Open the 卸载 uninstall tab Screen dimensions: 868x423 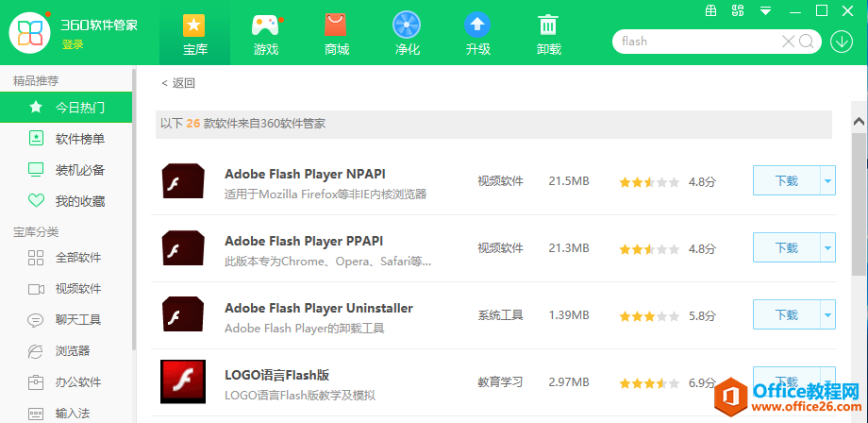coord(548,33)
